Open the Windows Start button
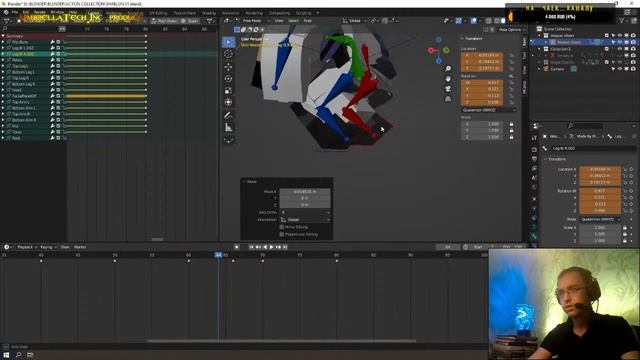The width and height of the screenshot is (640, 360). tap(6, 355)
